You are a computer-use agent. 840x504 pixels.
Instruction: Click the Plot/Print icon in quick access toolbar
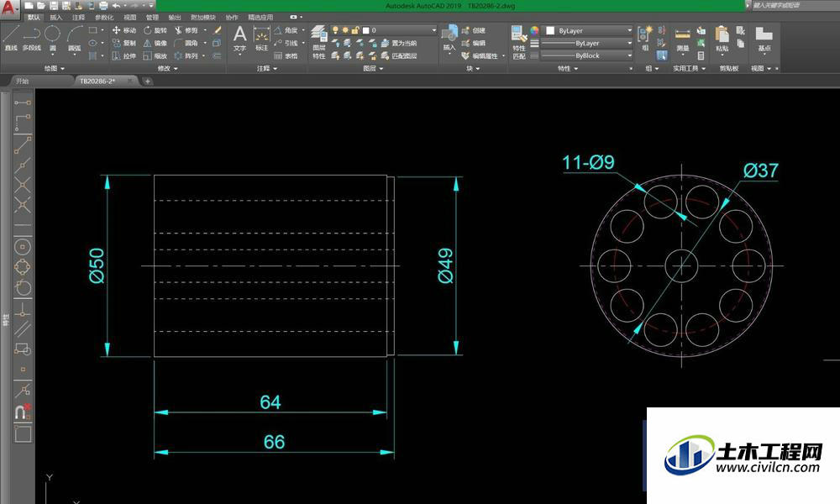coord(103,6)
